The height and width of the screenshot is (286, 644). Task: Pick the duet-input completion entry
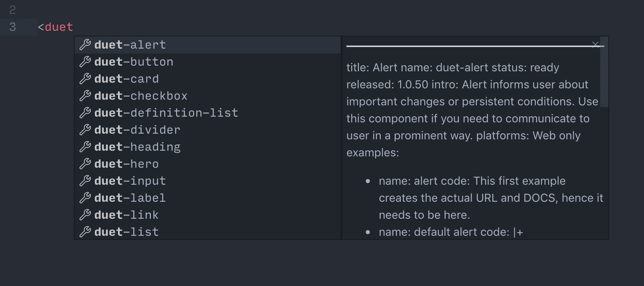click(x=208, y=181)
